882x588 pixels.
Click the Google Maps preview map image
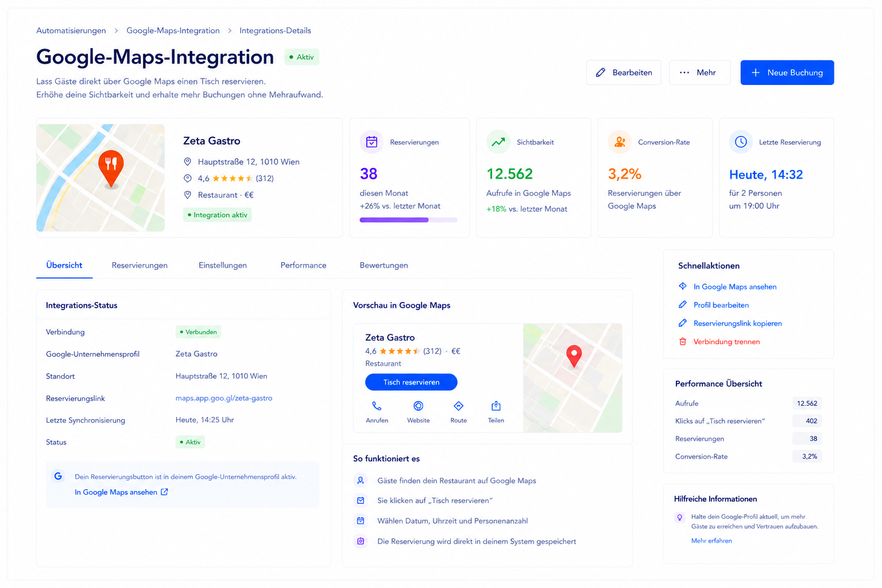[x=572, y=378]
